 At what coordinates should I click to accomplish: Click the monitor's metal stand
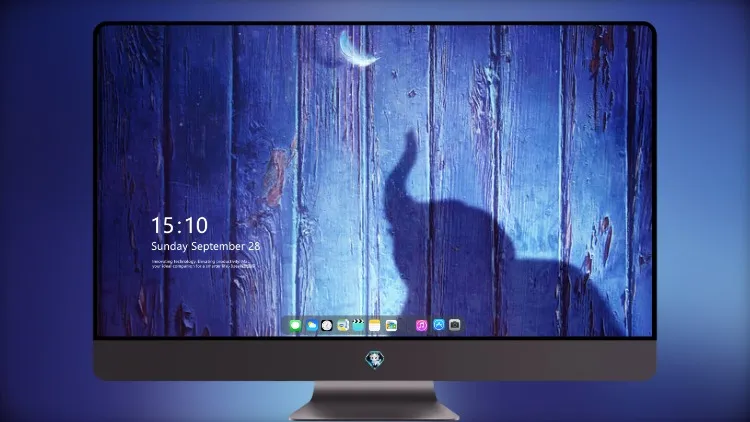click(375, 401)
